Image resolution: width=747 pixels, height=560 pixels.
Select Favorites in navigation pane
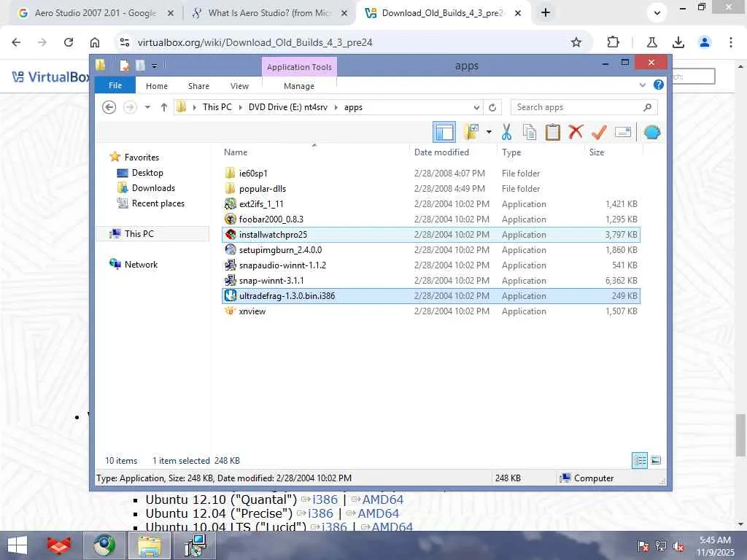click(x=142, y=157)
